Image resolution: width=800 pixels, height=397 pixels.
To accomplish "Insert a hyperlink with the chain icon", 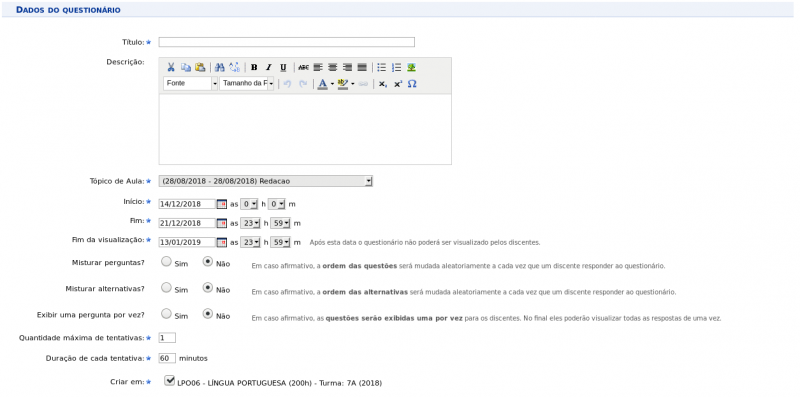I will [363, 84].
